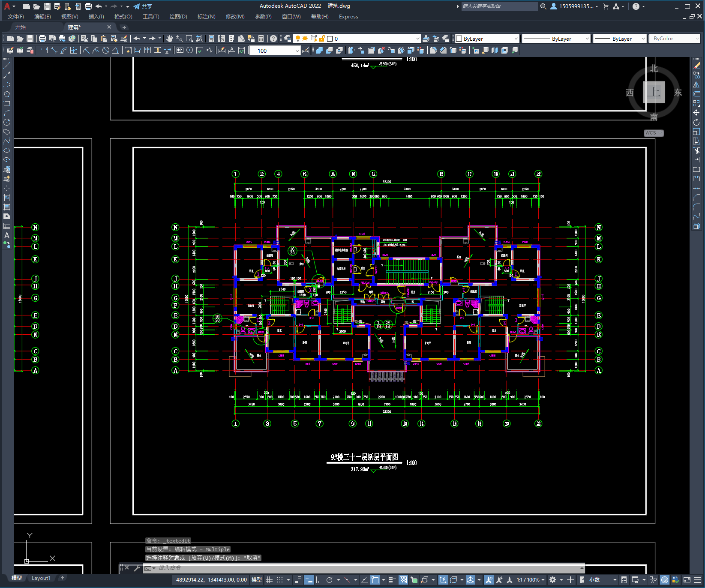Toggle dynamic input in status bar

(309, 580)
